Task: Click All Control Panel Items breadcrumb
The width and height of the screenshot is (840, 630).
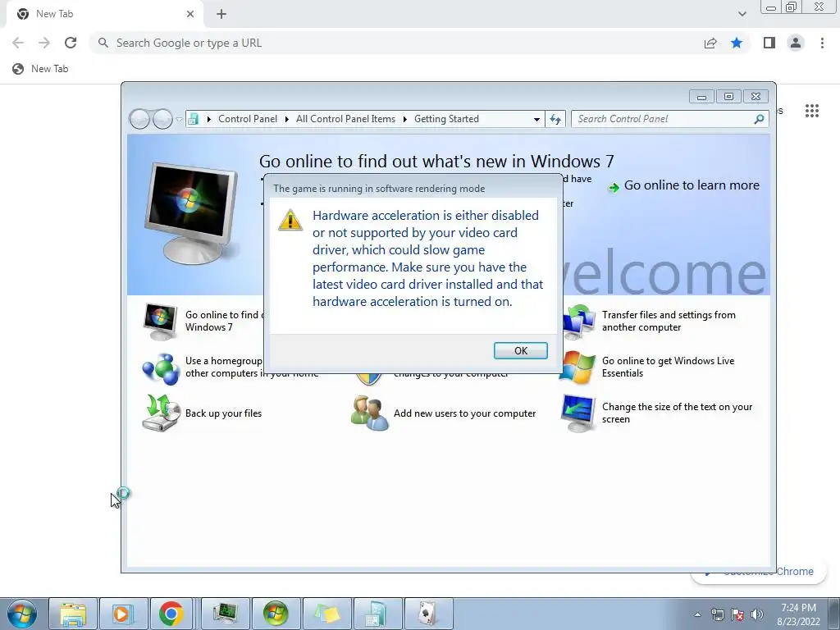Action: tap(345, 119)
